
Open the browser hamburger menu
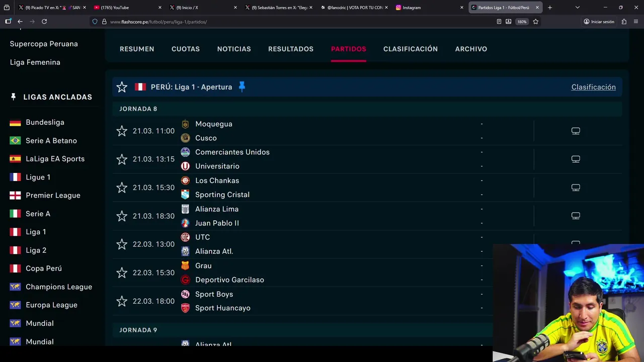[x=636, y=22]
